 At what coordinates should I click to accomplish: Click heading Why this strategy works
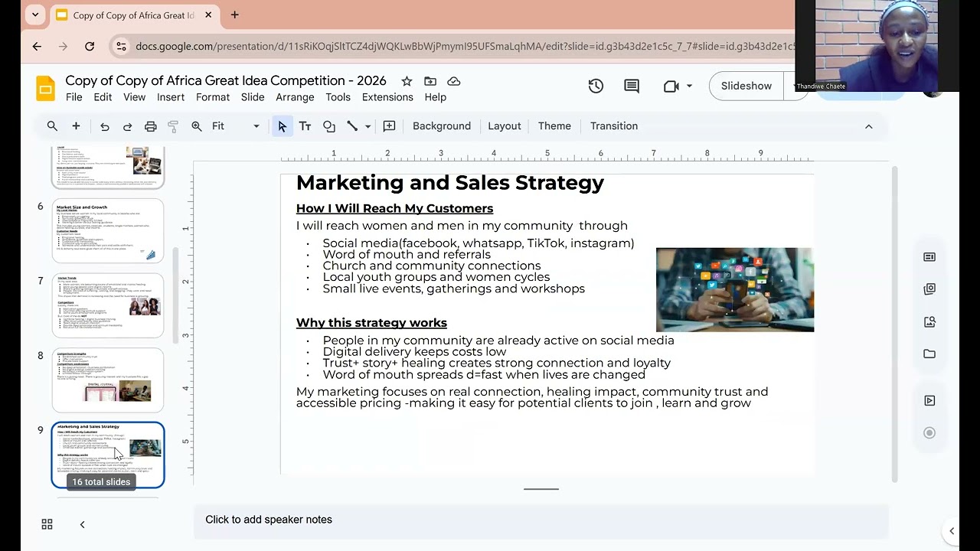(371, 323)
